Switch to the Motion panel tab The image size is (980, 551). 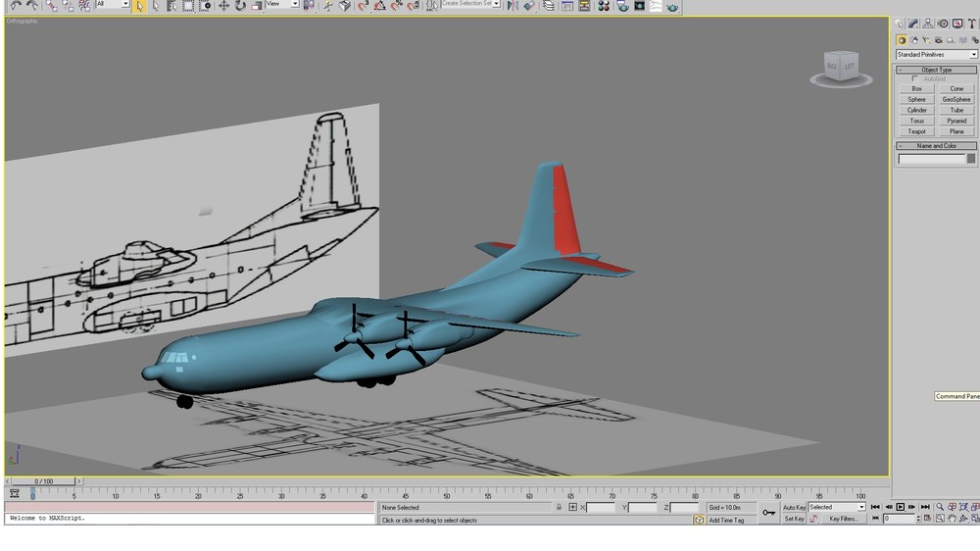tap(943, 24)
